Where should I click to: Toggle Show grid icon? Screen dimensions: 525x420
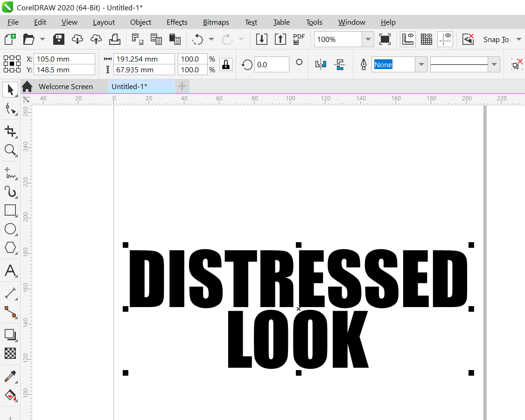click(x=427, y=39)
